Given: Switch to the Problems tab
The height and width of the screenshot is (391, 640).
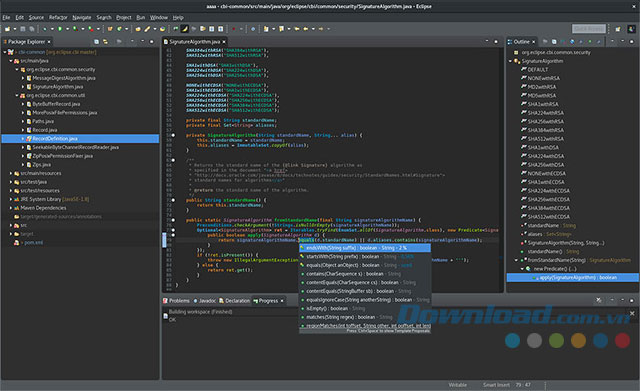Looking at the screenshot, I should (176, 301).
